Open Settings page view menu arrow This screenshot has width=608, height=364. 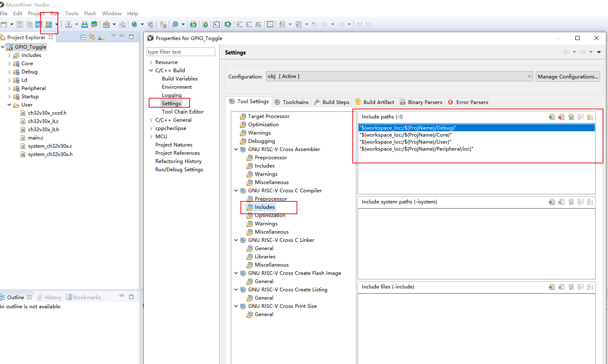pos(599,52)
